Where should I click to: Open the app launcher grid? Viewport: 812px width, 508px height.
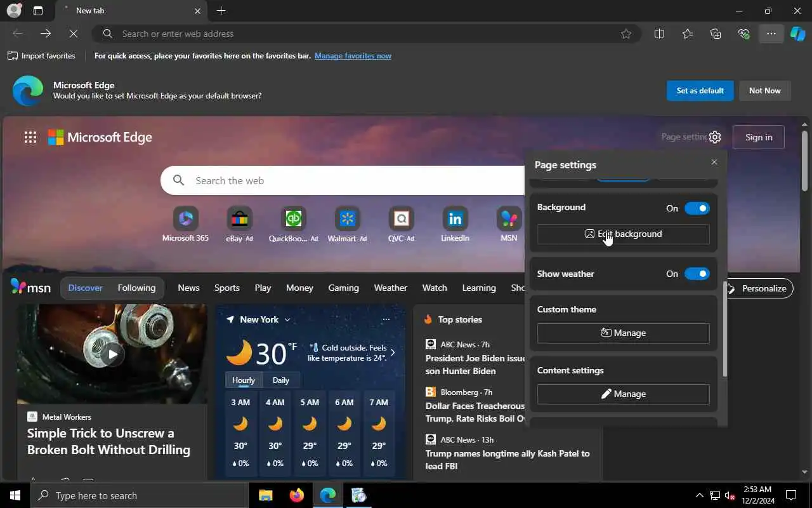pyautogui.click(x=30, y=137)
